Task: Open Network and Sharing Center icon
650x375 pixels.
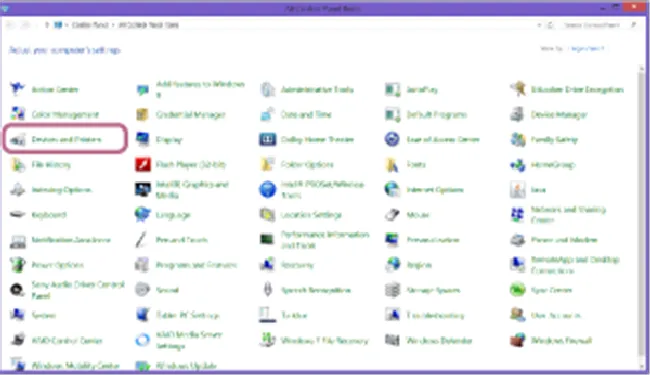Action: (517, 215)
